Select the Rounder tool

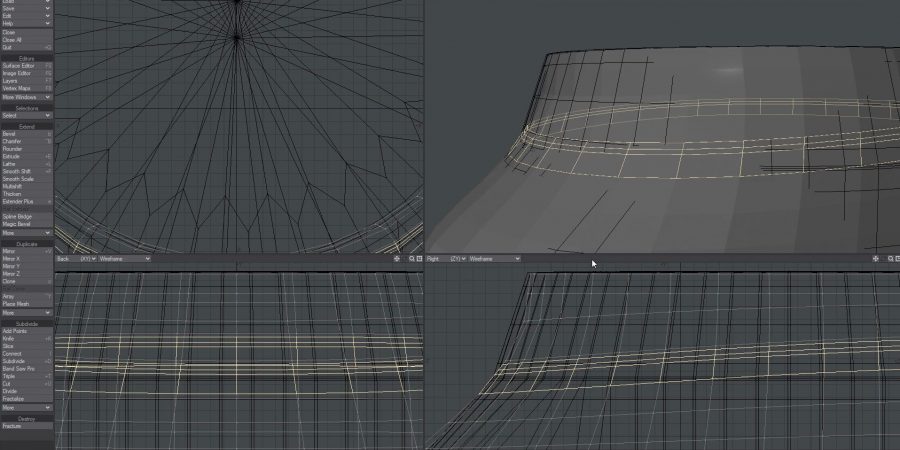pos(26,149)
